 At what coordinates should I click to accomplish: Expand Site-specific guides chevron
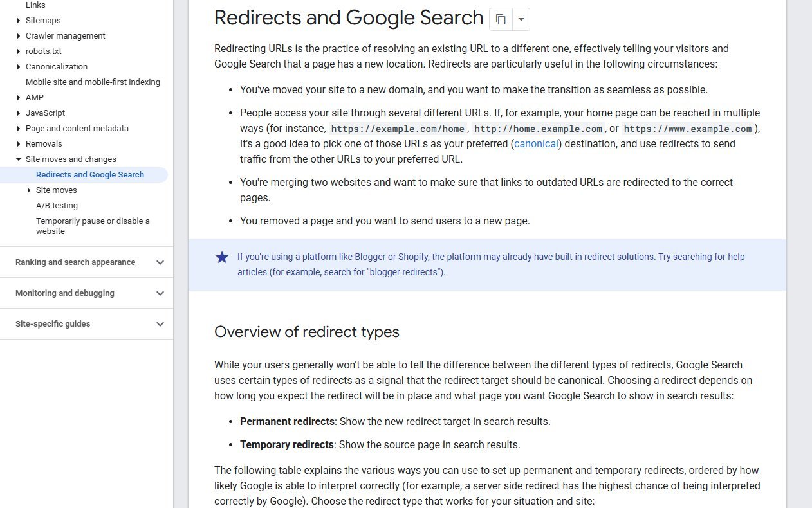[x=160, y=324]
